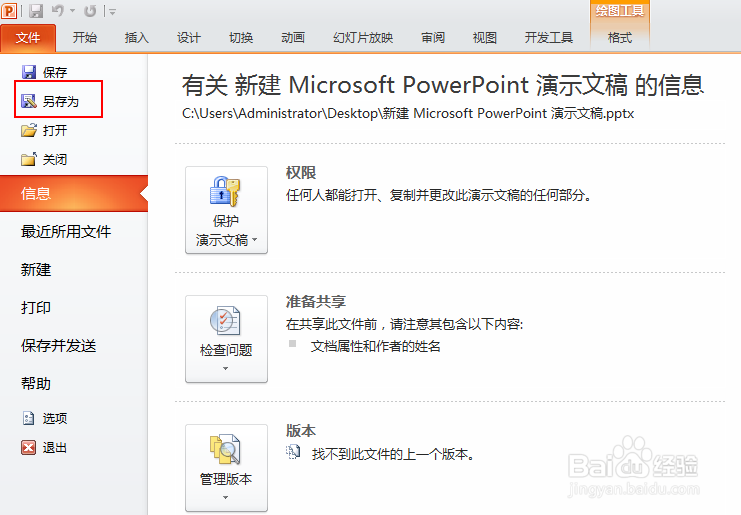
Task: Click the 管理版本 button
Action: point(226,468)
